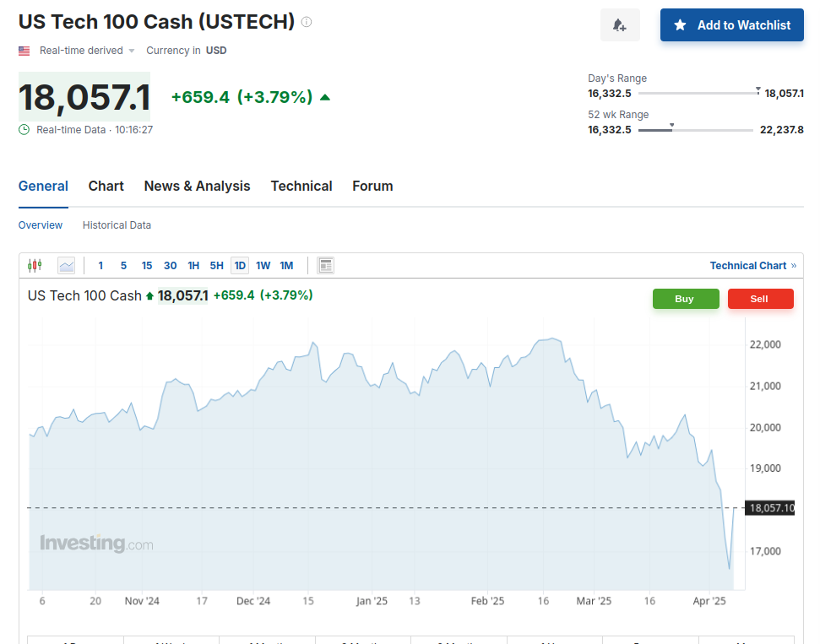Screen dimensions: 820x644
Task: Set chart interval to 15 minutes
Action: (x=147, y=266)
